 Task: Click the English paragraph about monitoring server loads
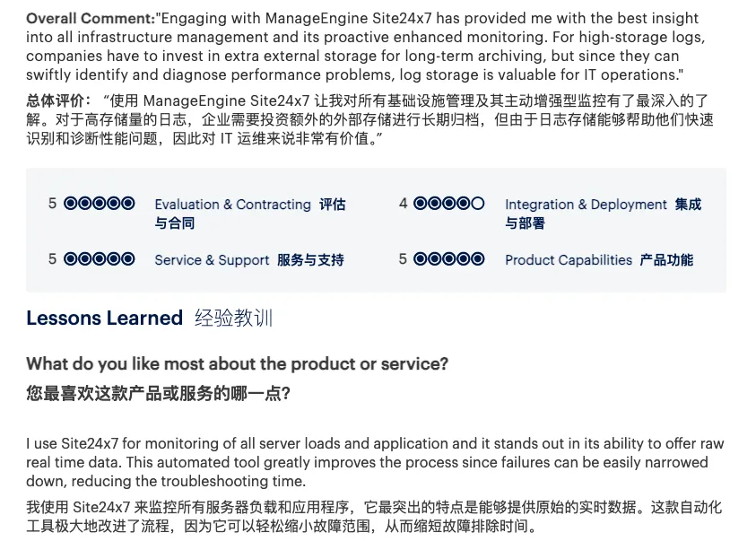375,462
